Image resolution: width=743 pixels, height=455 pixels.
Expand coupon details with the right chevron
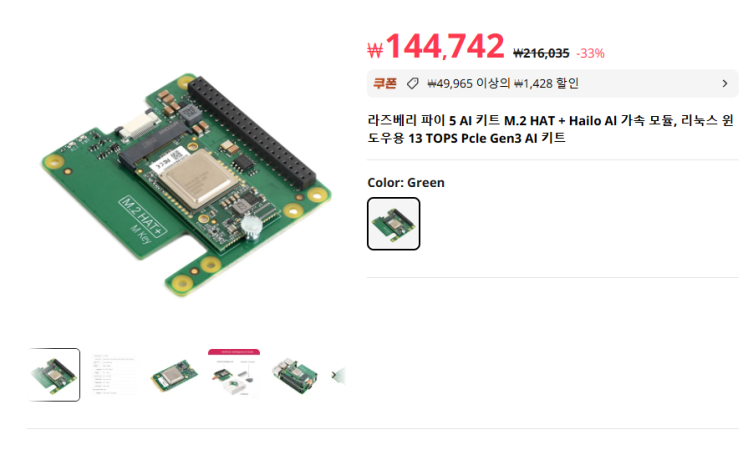click(x=725, y=83)
